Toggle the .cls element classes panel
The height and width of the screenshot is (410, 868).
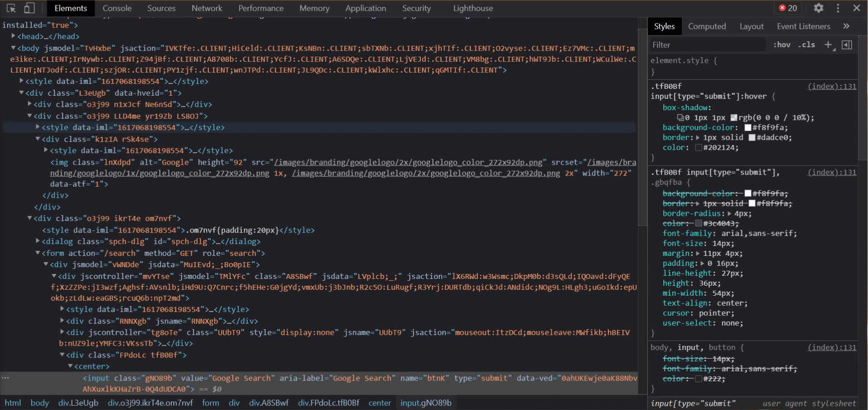pos(806,44)
